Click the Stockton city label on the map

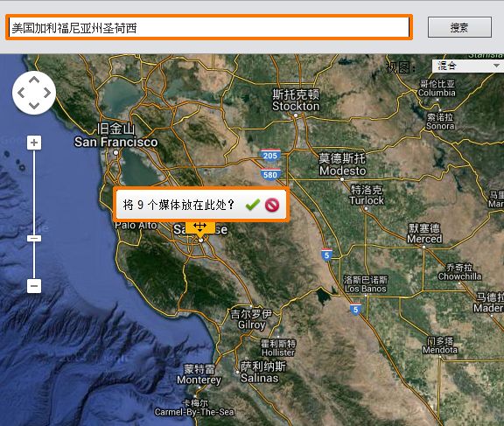click(x=296, y=106)
